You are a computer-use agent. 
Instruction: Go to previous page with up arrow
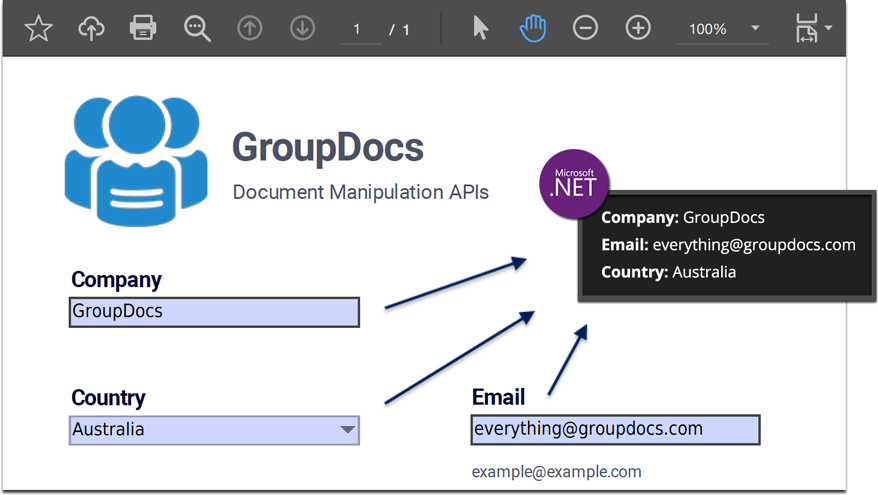(x=250, y=29)
